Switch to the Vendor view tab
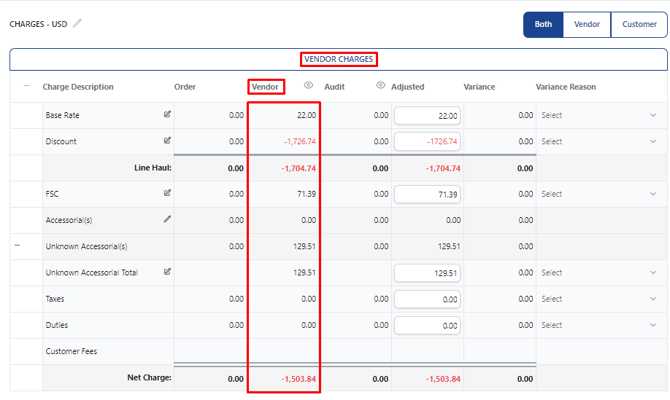The width and height of the screenshot is (670, 400). pyautogui.click(x=587, y=24)
